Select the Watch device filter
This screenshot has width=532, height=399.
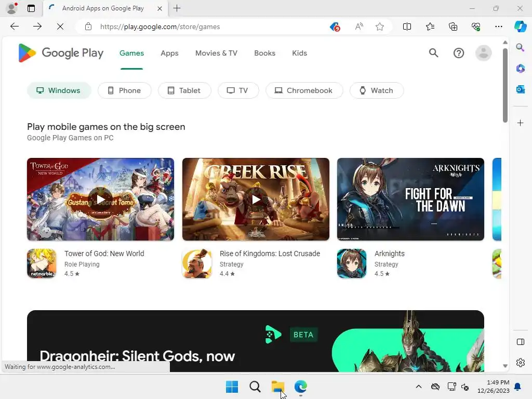(x=377, y=90)
